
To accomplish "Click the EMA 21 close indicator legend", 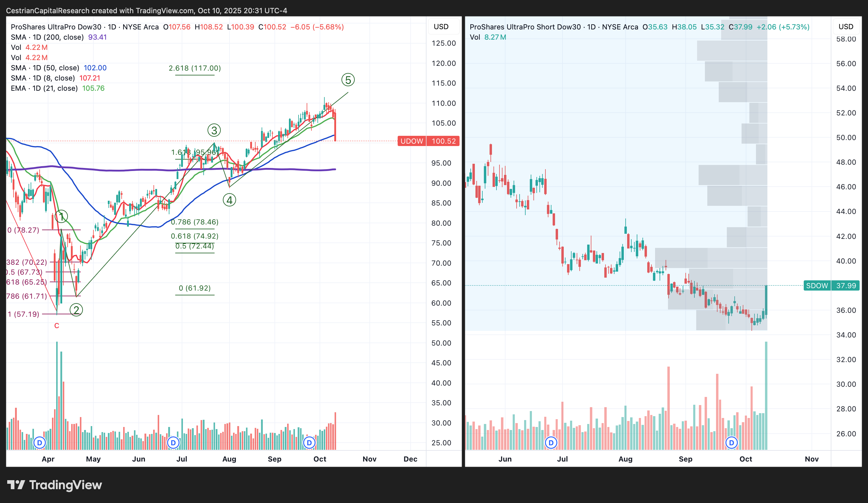I will 44,88.
